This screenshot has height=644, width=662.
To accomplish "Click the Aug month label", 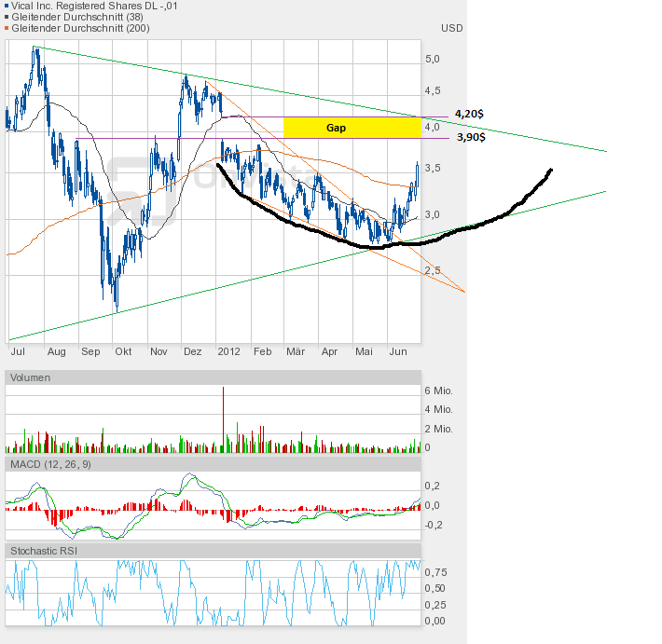I will 57,351.
